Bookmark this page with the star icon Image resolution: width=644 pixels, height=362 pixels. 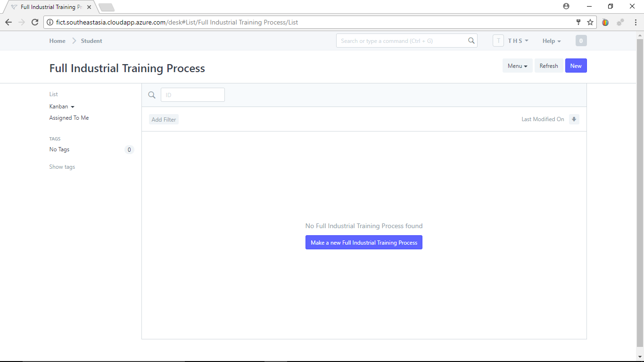point(590,22)
